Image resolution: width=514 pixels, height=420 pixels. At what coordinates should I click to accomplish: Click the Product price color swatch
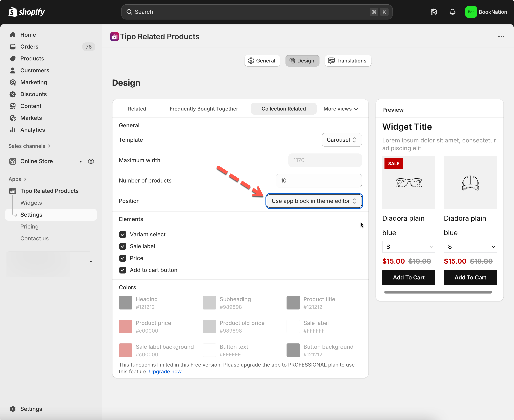click(126, 326)
